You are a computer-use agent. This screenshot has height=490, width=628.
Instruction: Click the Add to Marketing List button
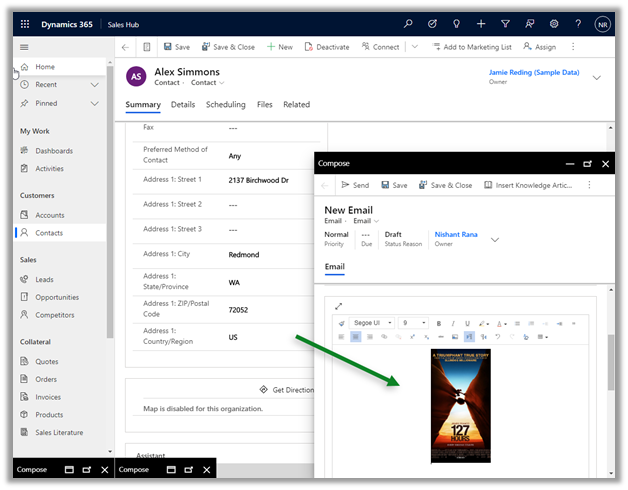pyautogui.click(x=471, y=47)
